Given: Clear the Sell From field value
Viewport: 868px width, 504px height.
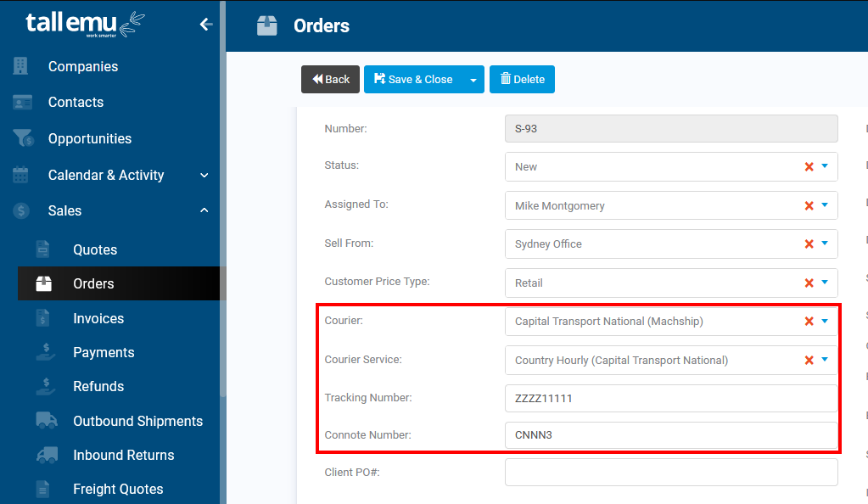Looking at the screenshot, I should [809, 244].
